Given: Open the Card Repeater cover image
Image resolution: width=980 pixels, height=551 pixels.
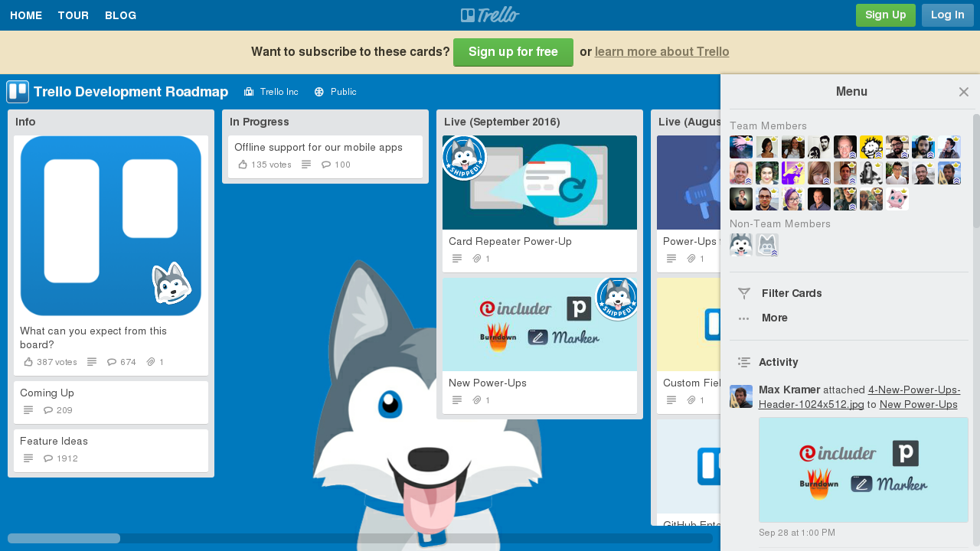Looking at the screenshot, I should (540, 182).
